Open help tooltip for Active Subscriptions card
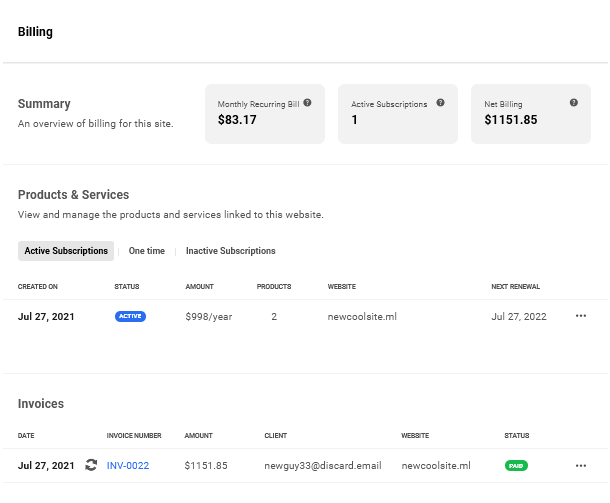610x503 pixels. 440,103
